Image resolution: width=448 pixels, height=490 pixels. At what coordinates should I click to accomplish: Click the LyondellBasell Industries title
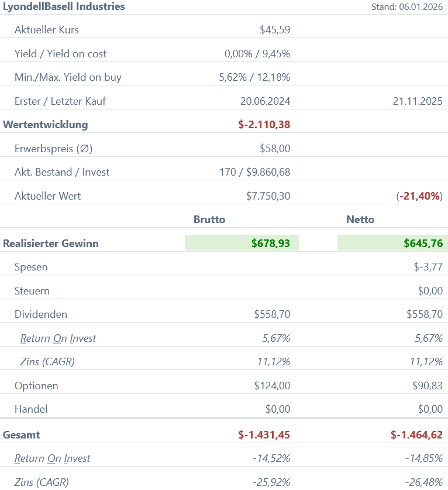(x=64, y=7)
